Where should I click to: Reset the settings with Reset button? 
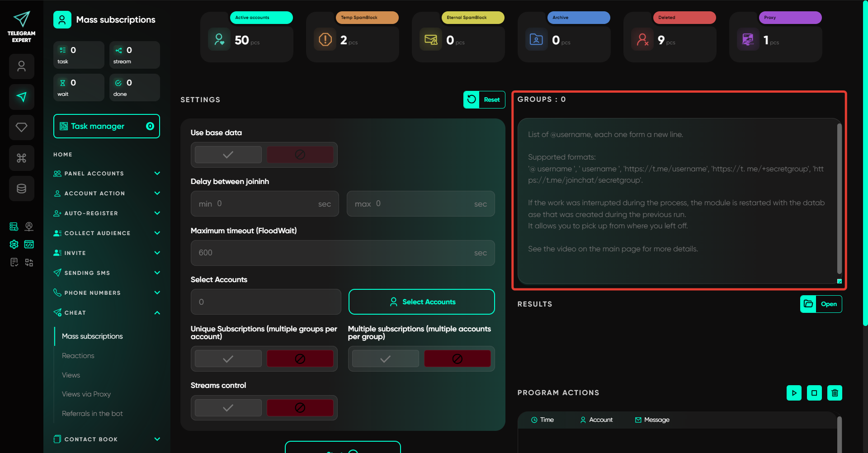(x=484, y=100)
